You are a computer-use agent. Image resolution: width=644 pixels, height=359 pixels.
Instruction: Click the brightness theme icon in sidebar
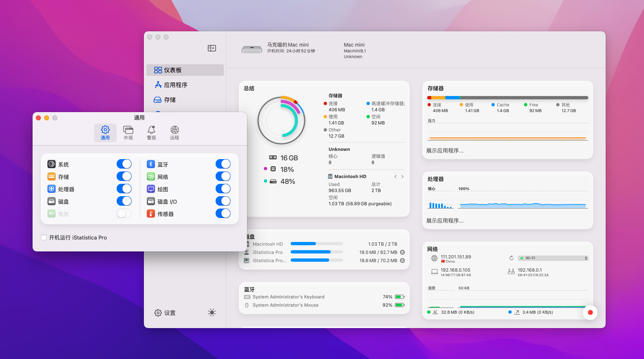[x=212, y=312]
